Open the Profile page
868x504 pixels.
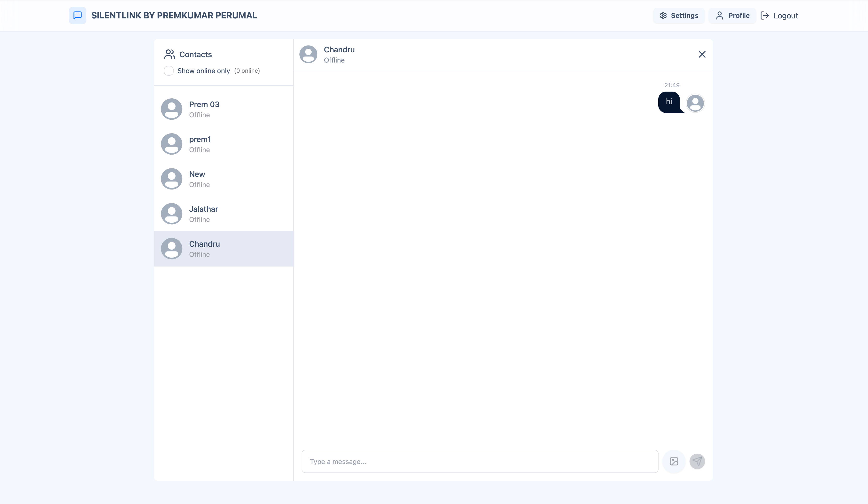[732, 16]
